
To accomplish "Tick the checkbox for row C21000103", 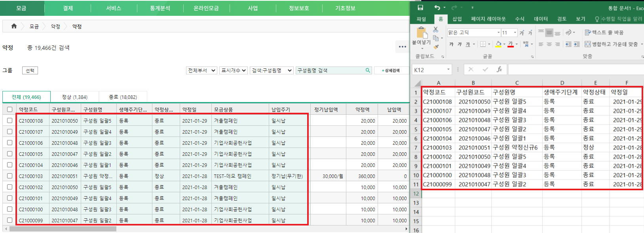I will pyautogui.click(x=9, y=176).
